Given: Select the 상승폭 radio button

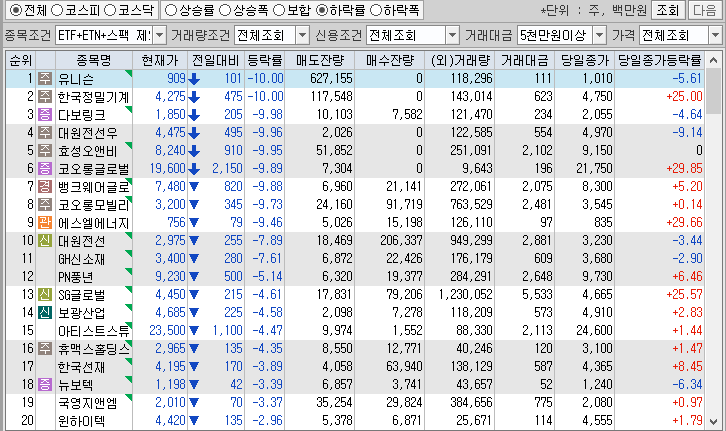Looking at the screenshot, I should point(225,10).
